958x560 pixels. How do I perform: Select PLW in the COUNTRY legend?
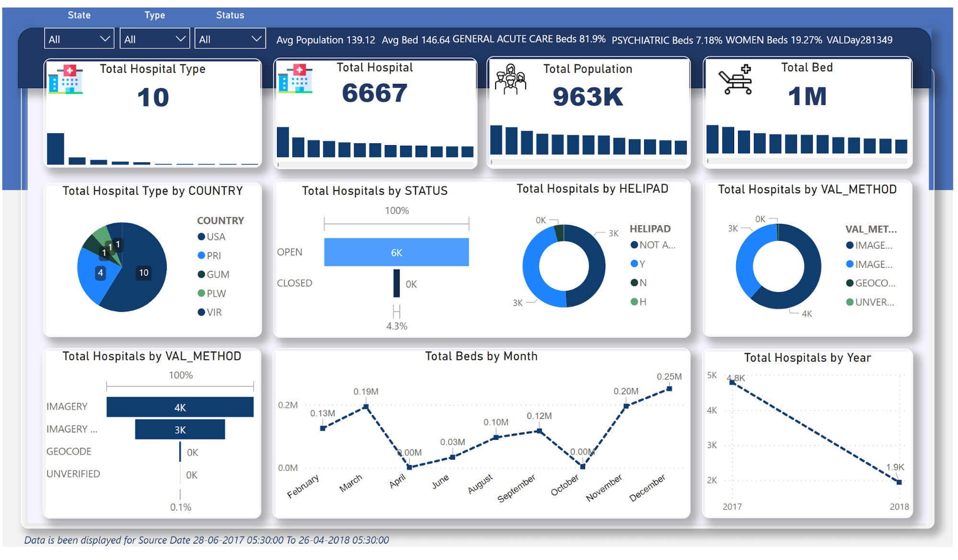(x=212, y=294)
